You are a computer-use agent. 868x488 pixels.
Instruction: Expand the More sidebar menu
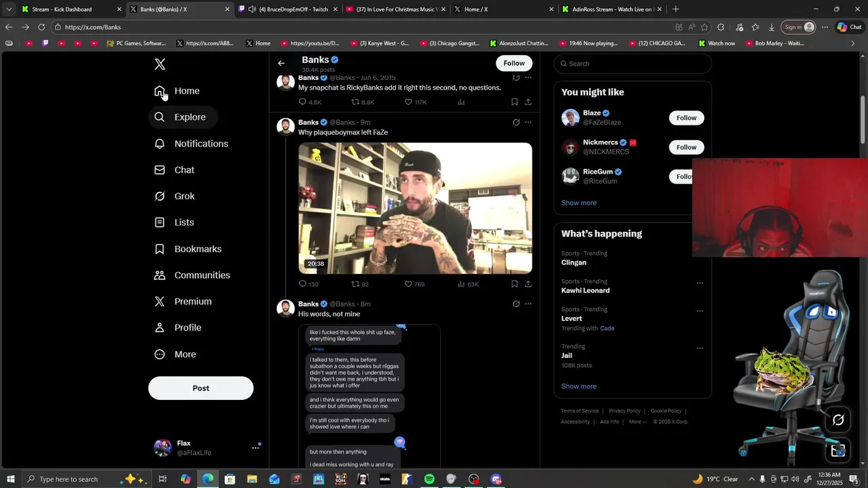[175, 354]
